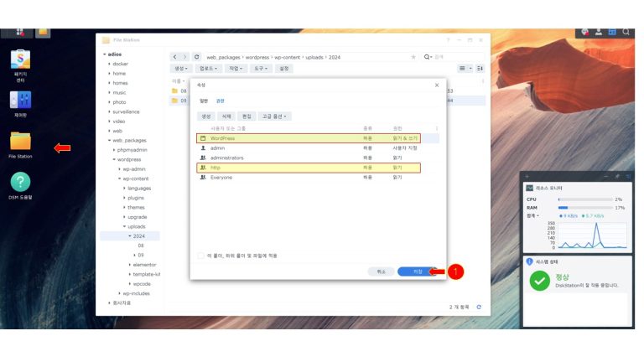Screen dimensions: 644x362
Task: Open the Control Panel desktop icon
Action: [20, 100]
